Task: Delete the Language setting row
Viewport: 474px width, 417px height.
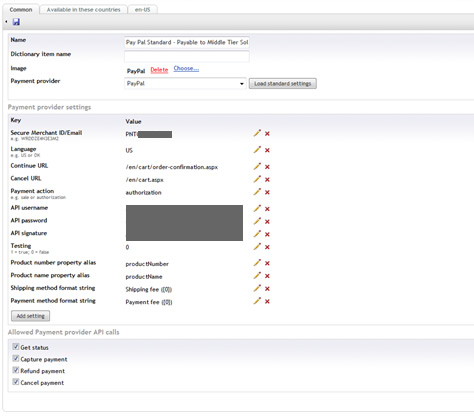Action: 267,150
